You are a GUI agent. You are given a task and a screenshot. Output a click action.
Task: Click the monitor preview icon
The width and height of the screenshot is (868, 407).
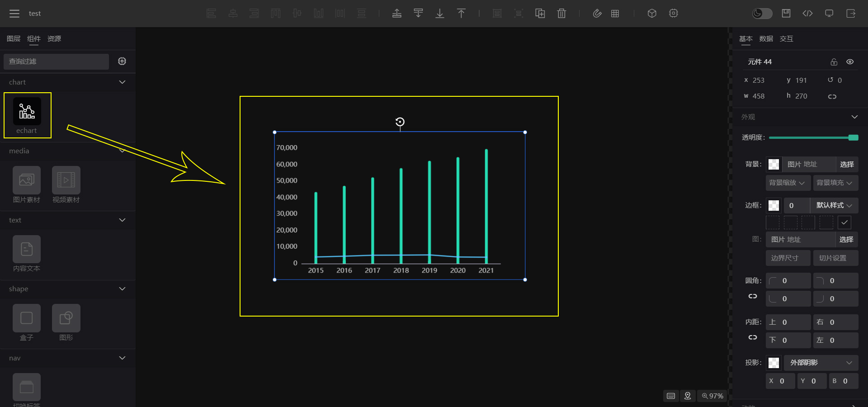click(829, 14)
